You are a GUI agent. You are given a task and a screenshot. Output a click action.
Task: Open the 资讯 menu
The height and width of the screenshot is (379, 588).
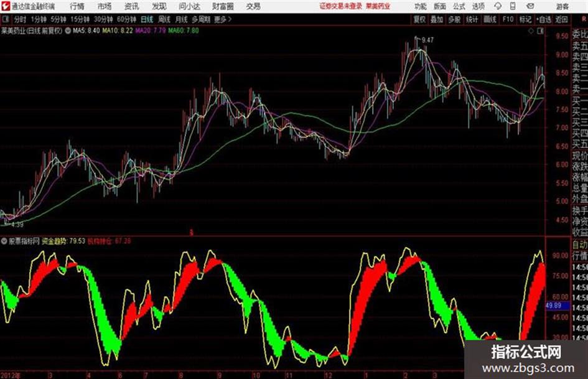point(132,6)
